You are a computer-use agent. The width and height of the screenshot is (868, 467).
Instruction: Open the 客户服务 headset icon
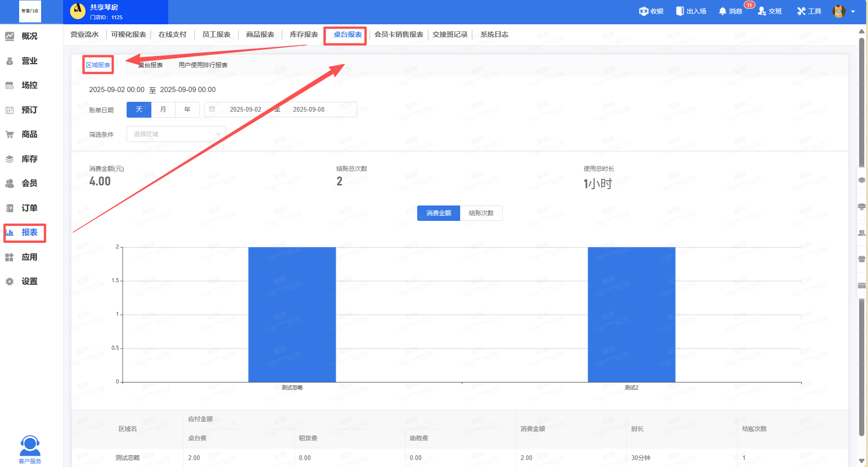click(30, 446)
